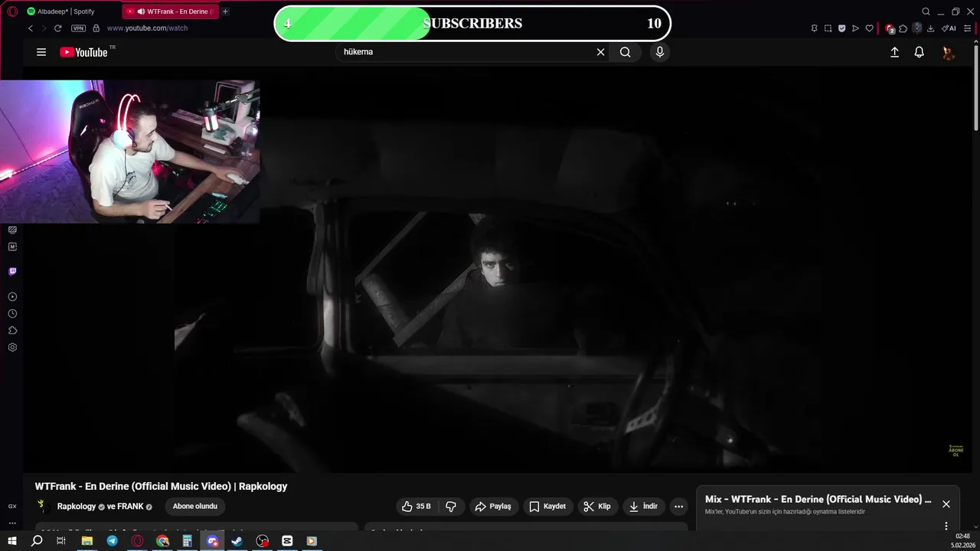The width and height of the screenshot is (980, 551).
Task: Open extensions puzzle cube icon
Action: tap(903, 28)
